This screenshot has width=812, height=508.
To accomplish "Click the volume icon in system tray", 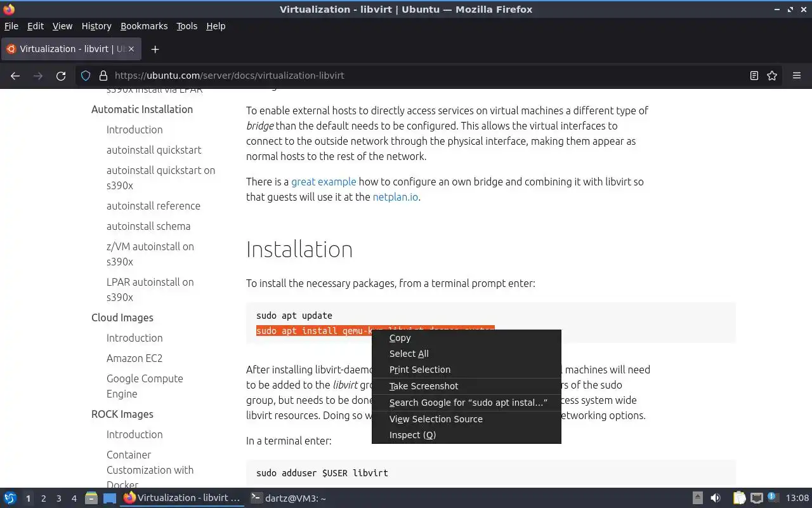I will click(716, 498).
